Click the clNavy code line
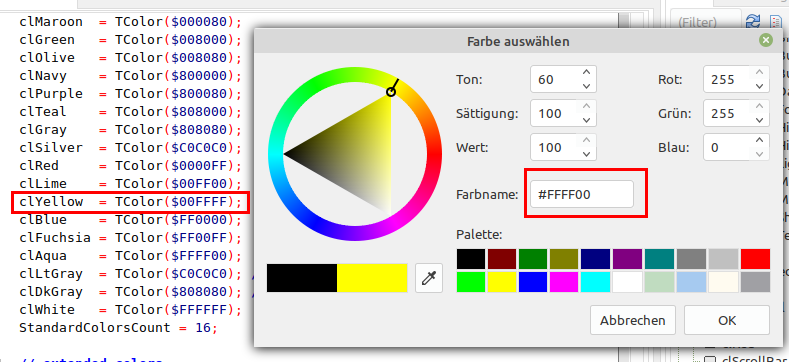Image resolution: width=789 pixels, height=362 pixels. pyautogui.click(x=130, y=76)
